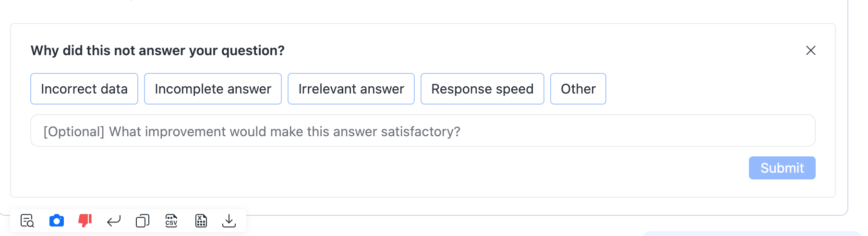Close the feedback question panel
The width and height of the screenshot is (868, 236).
click(811, 50)
